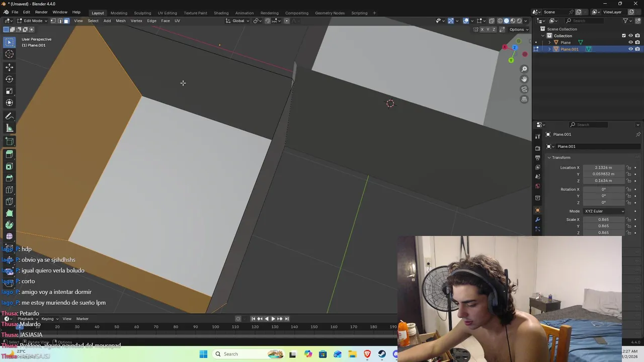Click the Scale X value field
The height and width of the screenshot is (362, 644).
604,219
